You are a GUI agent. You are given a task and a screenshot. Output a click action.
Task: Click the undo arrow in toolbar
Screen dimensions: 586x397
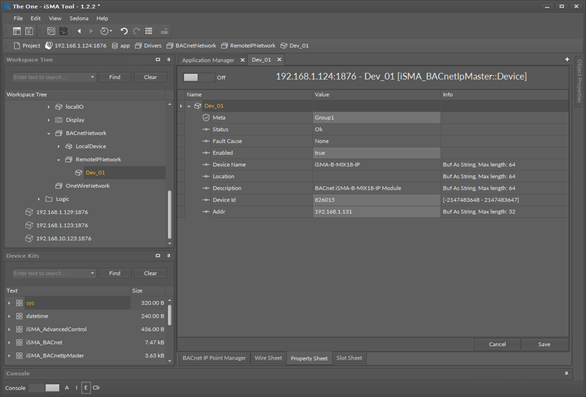[124, 31]
